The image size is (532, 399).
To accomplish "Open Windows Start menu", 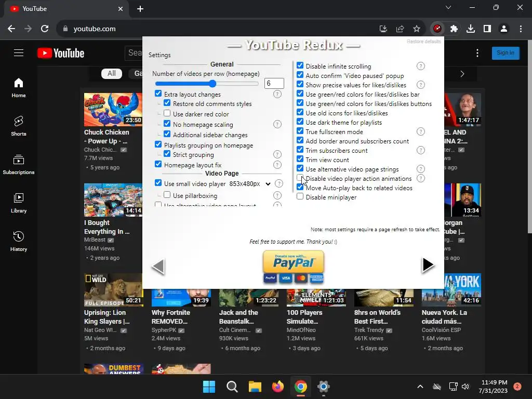I will pyautogui.click(x=209, y=387).
